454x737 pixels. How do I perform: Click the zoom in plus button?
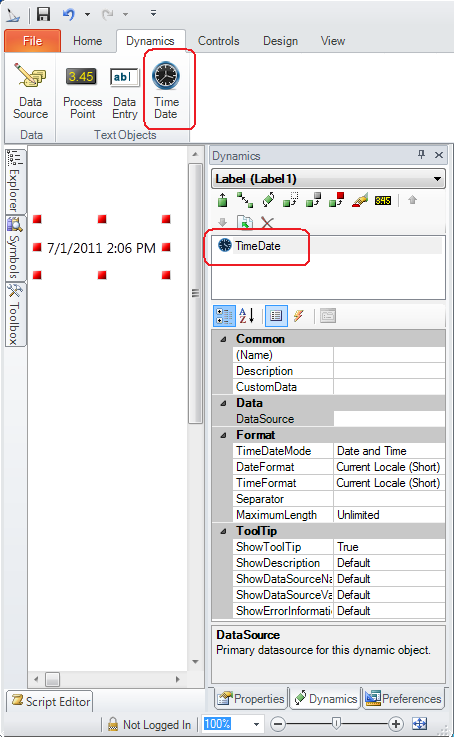(x=396, y=724)
